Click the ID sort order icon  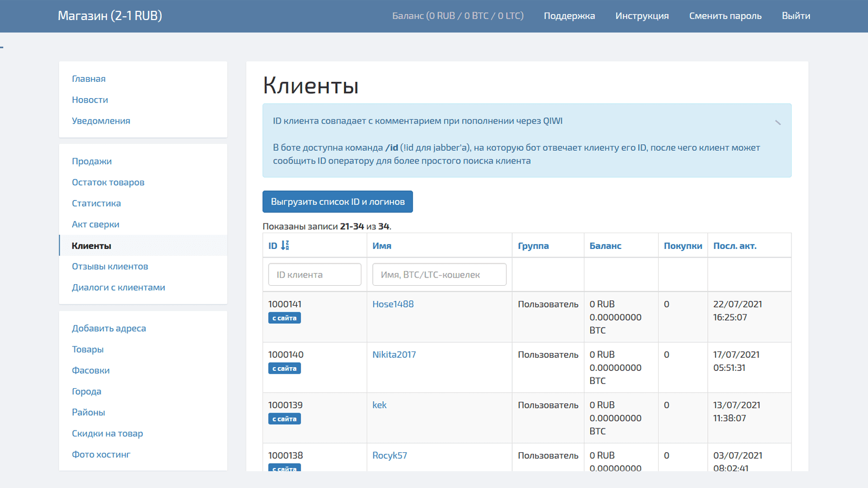(285, 246)
